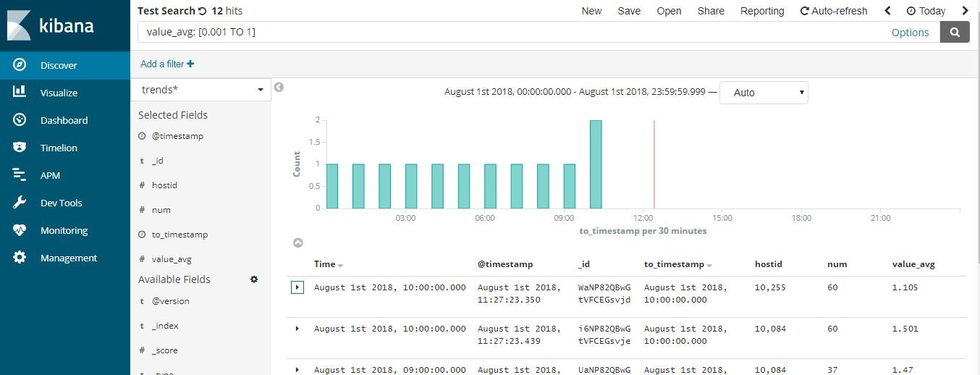980x375 pixels.
Task: Expand the 10,255 hostid row
Action: (x=297, y=287)
